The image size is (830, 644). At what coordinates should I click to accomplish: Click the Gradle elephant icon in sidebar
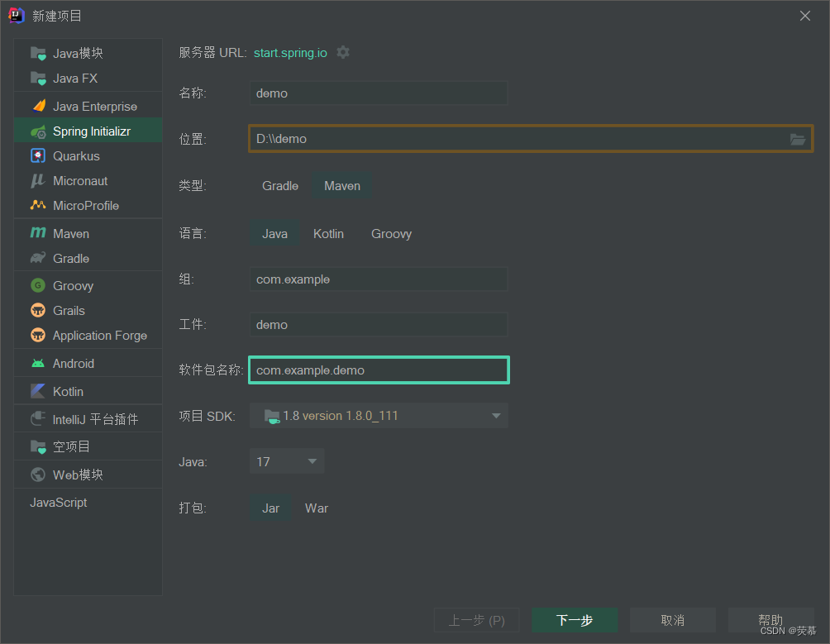pos(38,258)
